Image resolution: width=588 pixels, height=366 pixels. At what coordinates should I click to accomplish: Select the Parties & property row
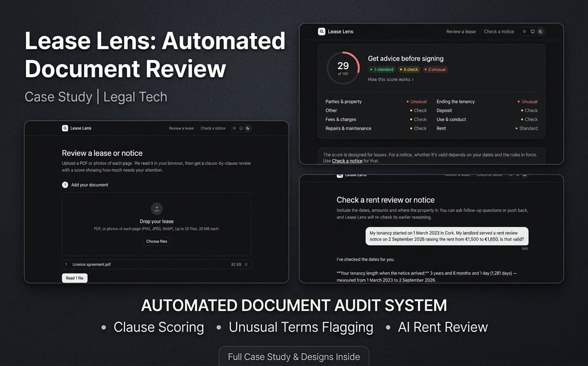click(x=376, y=102)
